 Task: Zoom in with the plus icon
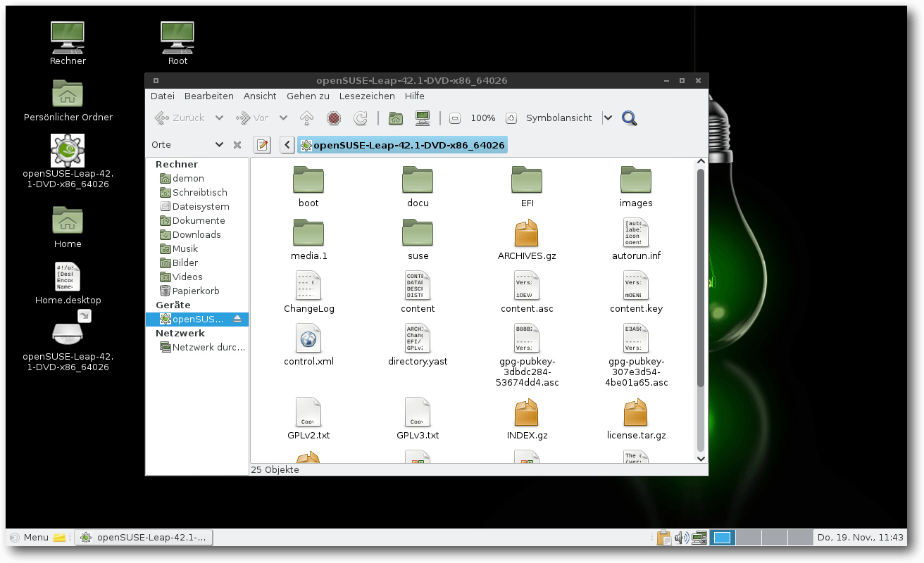point(511,118)
